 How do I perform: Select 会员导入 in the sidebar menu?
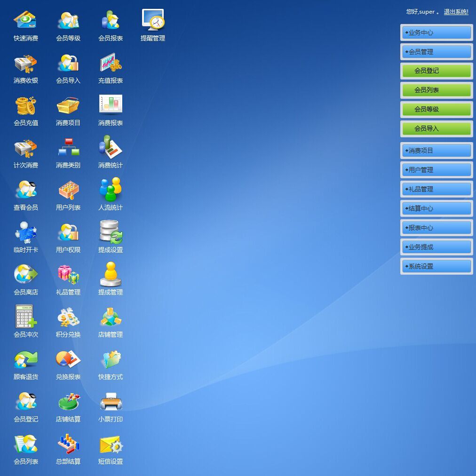(436, 128)
